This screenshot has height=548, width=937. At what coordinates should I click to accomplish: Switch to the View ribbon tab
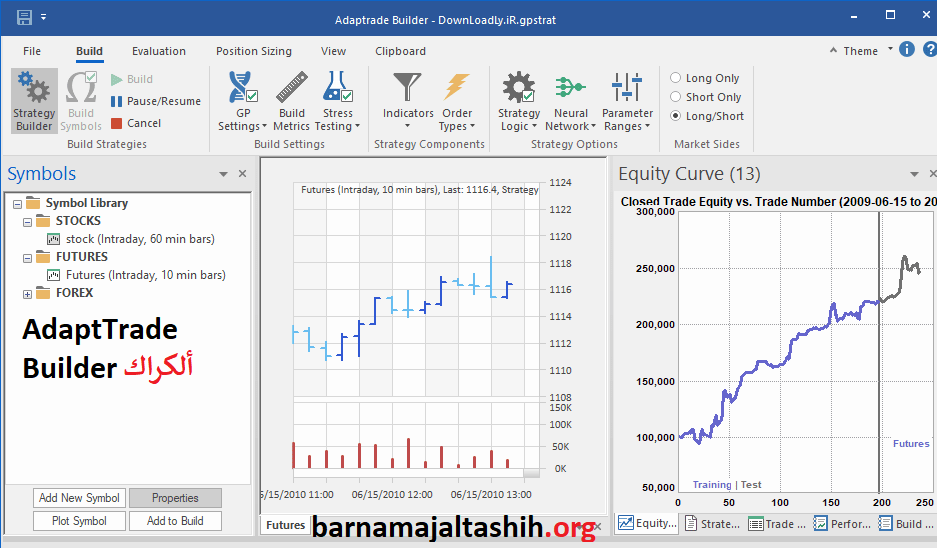tap(333, 51)
